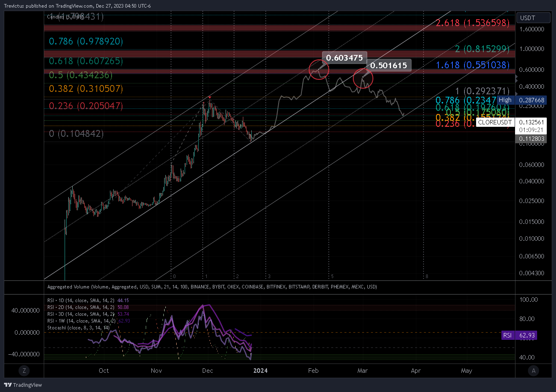Select the 0.236 (0.205047) Fib label
The width and height of the screenshot is (556, 392).
86,106
